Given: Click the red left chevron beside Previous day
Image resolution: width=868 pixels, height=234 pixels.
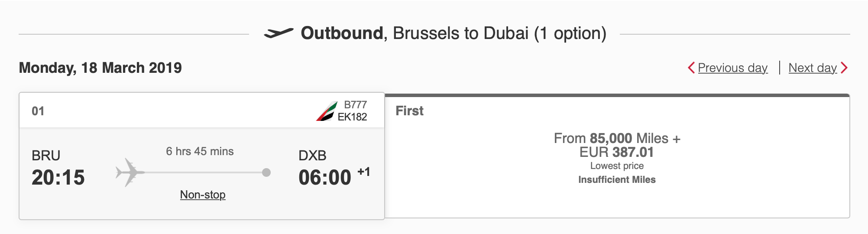Looking at the screenshot, I should pyautogui.click(x=691, y=68).
